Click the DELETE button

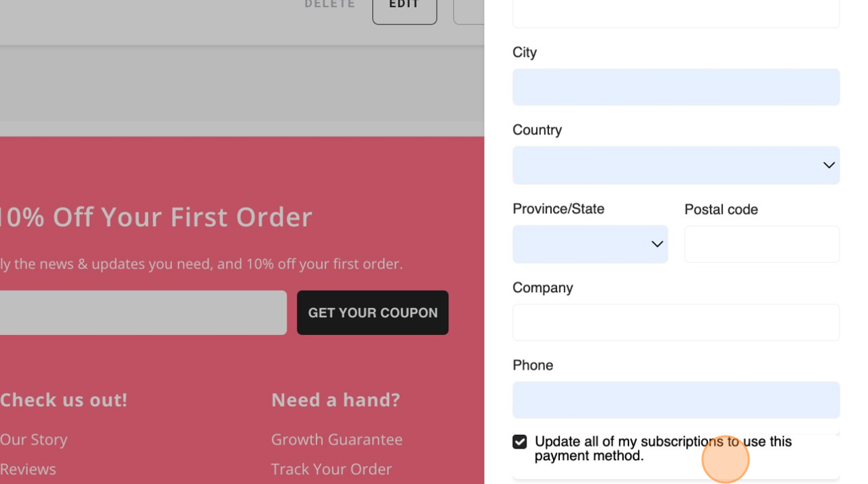(x=330, y=5)
